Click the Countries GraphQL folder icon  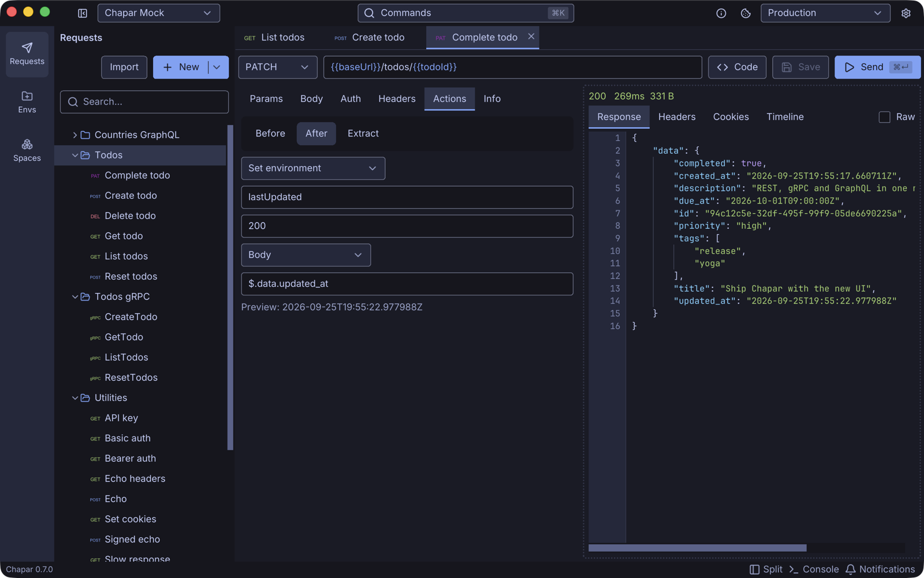point(85,135)
